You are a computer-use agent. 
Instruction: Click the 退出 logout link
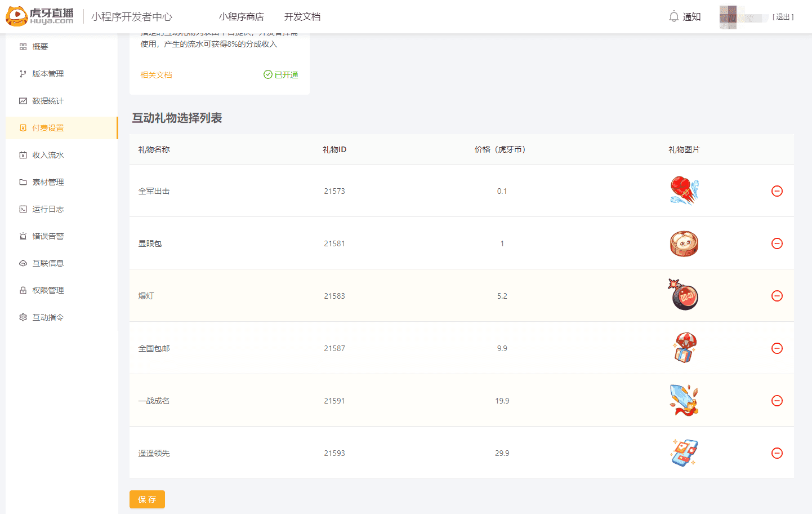(783, 17)
